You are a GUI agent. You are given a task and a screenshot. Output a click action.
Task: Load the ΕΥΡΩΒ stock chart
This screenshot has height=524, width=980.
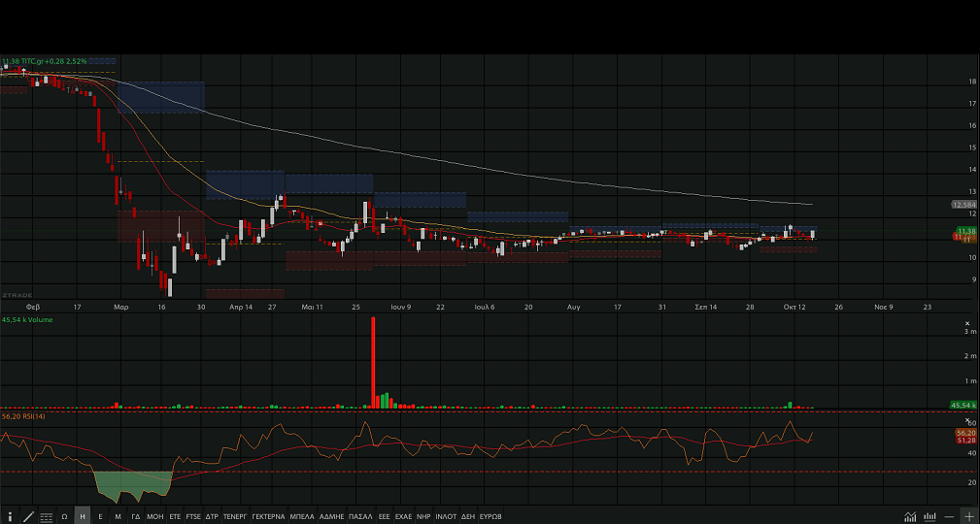click(490, 516)
